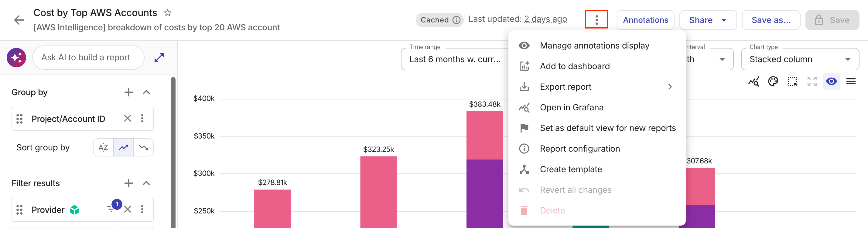Click the Provider filter badge showing 1

tap(117, 204)
